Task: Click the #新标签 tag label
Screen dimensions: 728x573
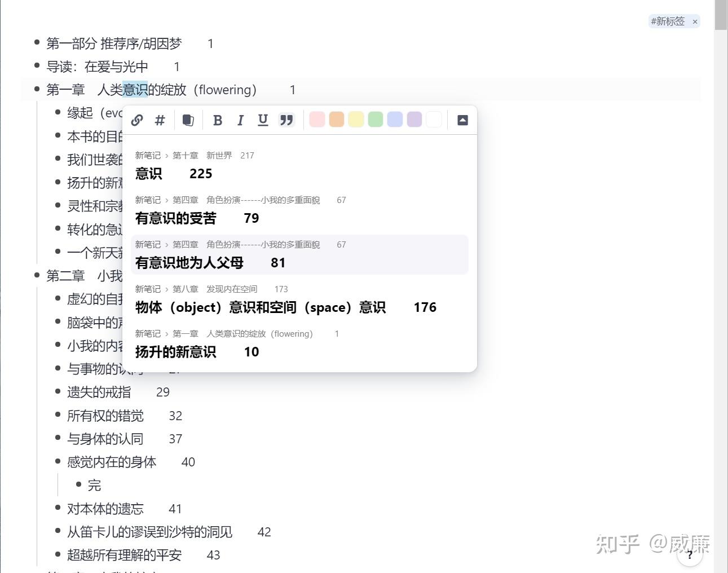Action: tap(668, 21)
